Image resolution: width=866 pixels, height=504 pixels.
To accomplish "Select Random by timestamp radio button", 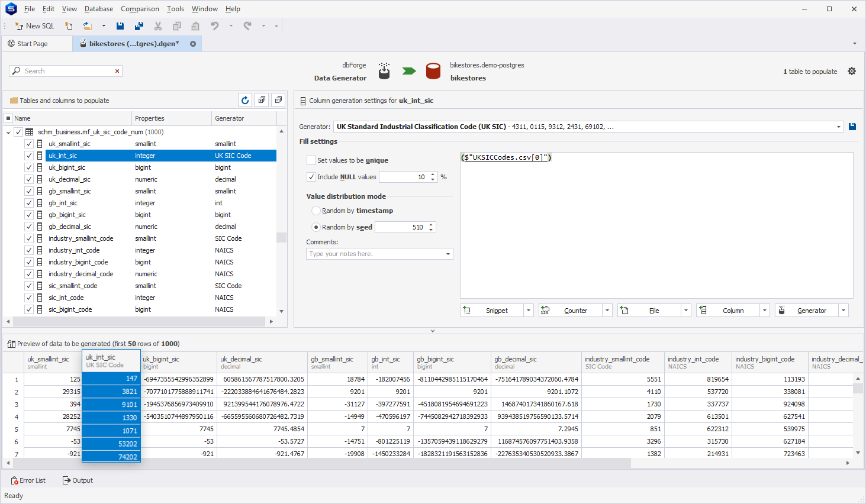I will pos(316,211).
